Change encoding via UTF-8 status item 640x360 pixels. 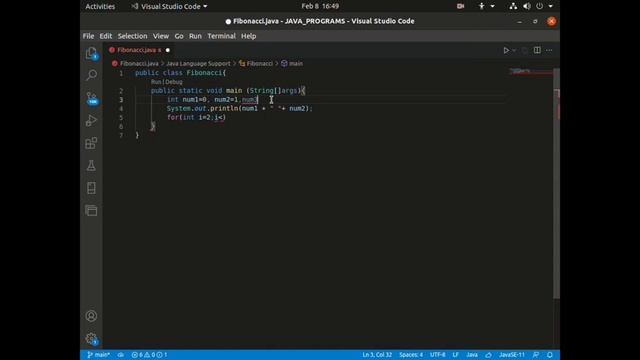[x=438, y=355]
